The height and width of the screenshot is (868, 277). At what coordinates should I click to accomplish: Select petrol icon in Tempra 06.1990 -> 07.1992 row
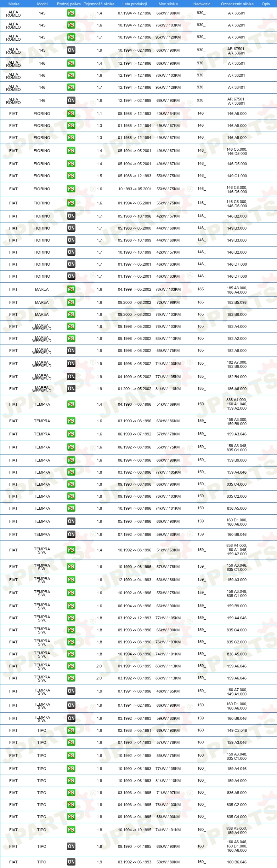tap(71, 434)
